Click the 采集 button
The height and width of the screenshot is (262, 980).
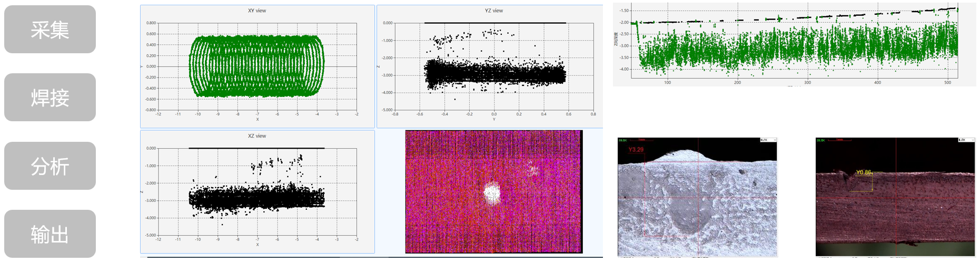[50, 30]
